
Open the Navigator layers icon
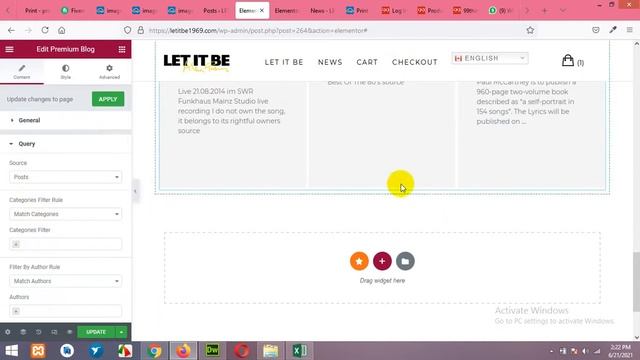point(23,332)
